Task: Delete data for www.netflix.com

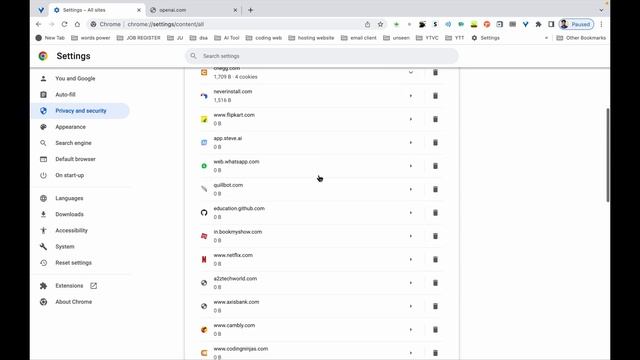Action: coord(435,259)
